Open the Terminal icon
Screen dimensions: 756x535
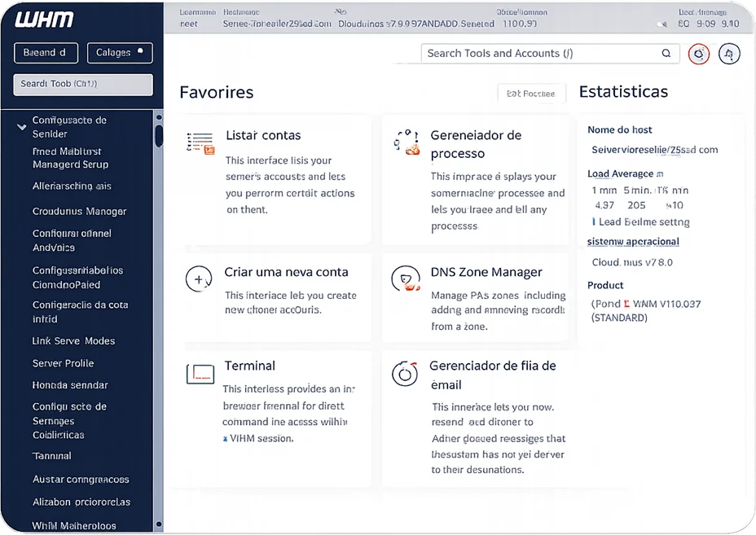click(200, 374)
